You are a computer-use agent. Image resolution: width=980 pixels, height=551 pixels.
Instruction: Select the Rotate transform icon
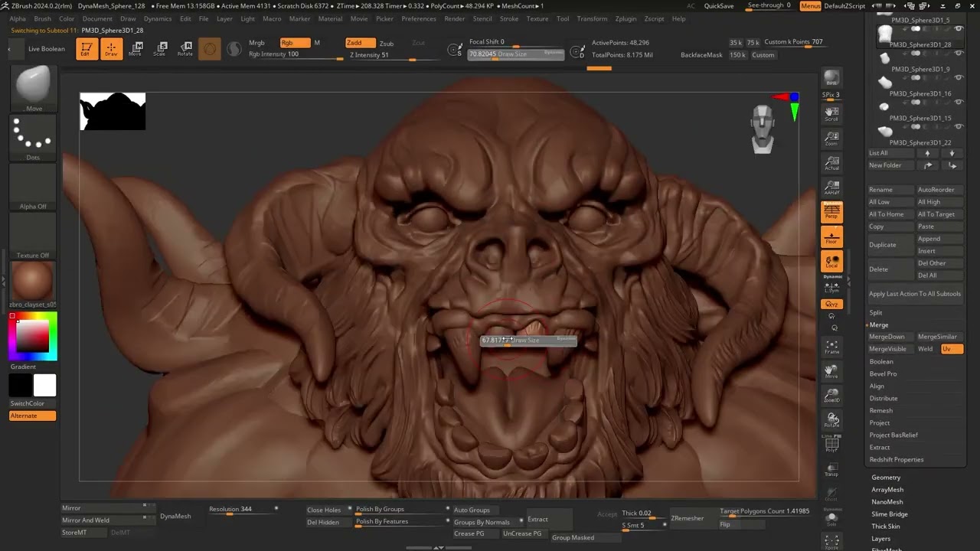pyautogui.click(x=185, y=49)
